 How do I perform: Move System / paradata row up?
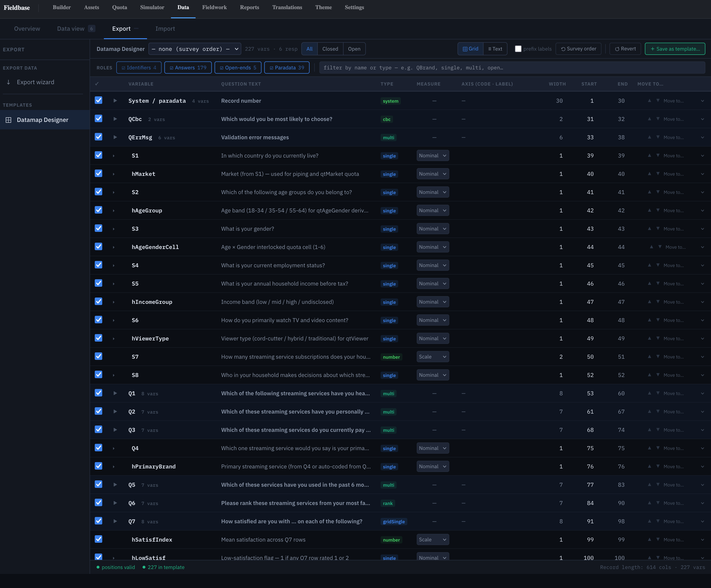[649, 101]
